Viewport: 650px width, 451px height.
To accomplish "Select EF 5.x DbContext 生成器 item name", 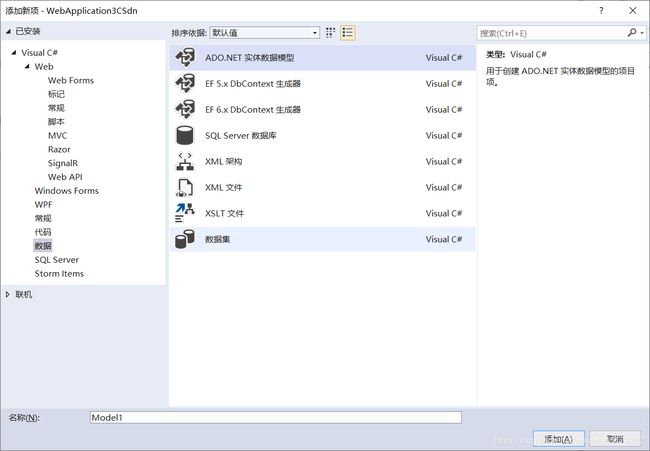I will 253,83.
